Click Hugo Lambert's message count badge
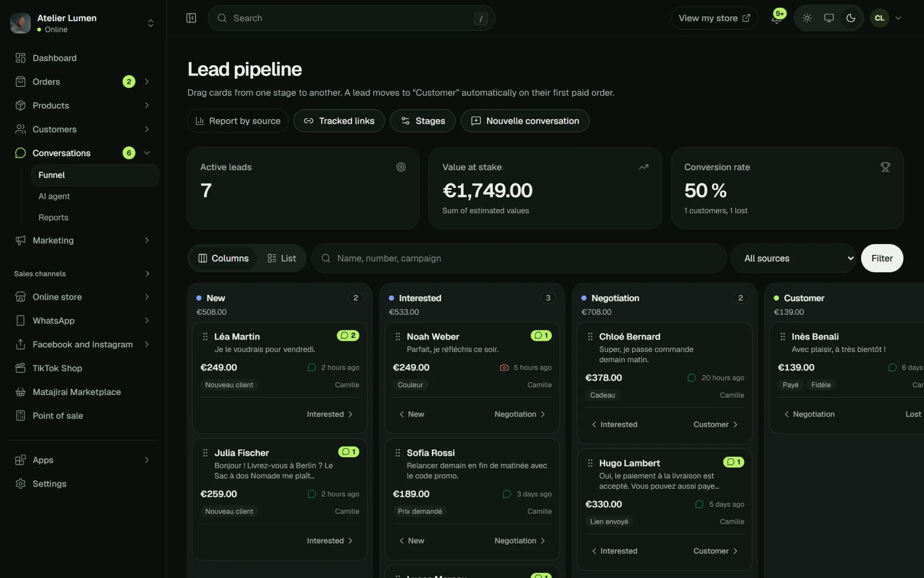924x578 pixels. click(x=734, y=462)
